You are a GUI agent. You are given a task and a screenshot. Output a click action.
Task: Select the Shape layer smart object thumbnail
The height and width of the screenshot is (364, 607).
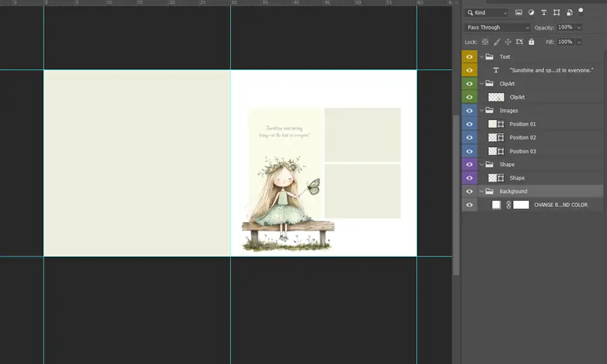point(497,178)
